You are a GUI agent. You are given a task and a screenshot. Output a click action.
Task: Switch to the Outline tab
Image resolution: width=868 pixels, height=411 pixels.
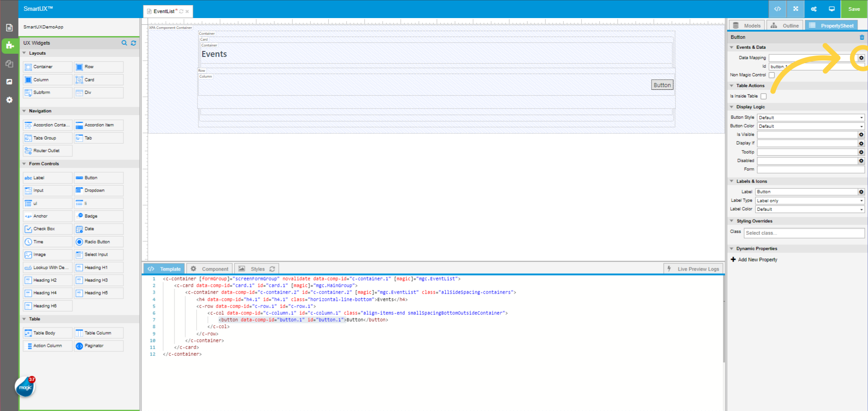coord(785,25)
